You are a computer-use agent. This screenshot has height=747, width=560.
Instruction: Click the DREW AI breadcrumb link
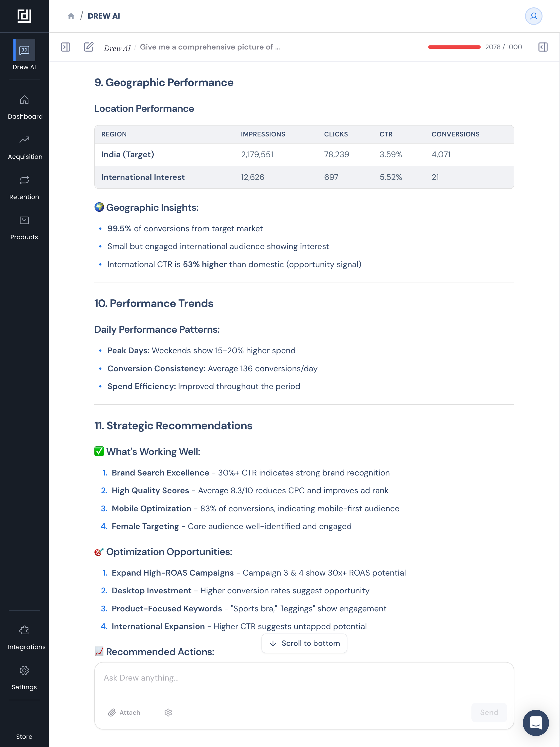[104, 16]
